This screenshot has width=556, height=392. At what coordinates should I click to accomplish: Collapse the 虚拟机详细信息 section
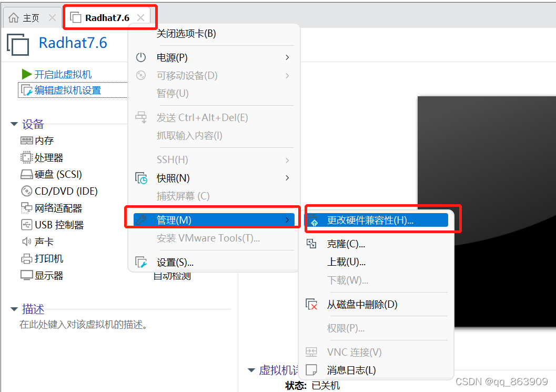[x=251, y=370]
